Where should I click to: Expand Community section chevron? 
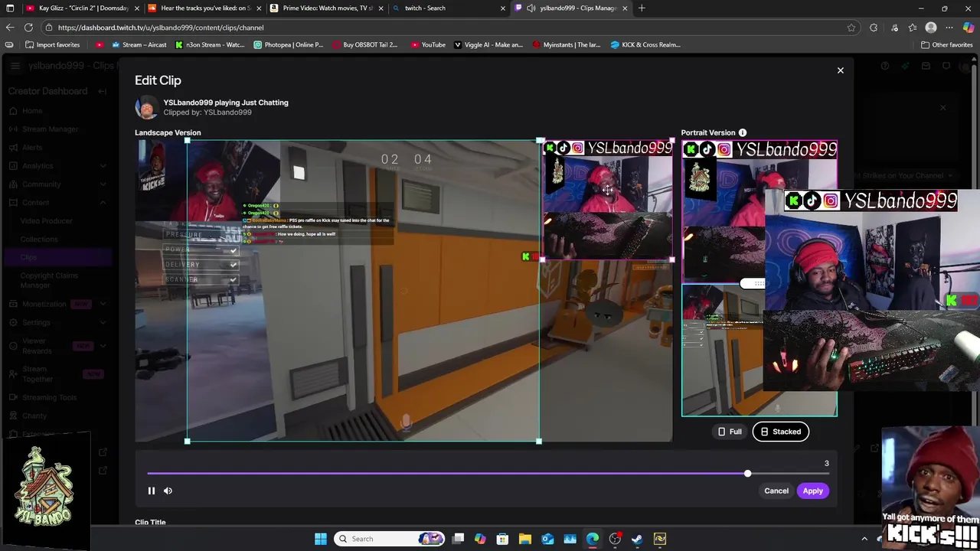pos(103,184)
